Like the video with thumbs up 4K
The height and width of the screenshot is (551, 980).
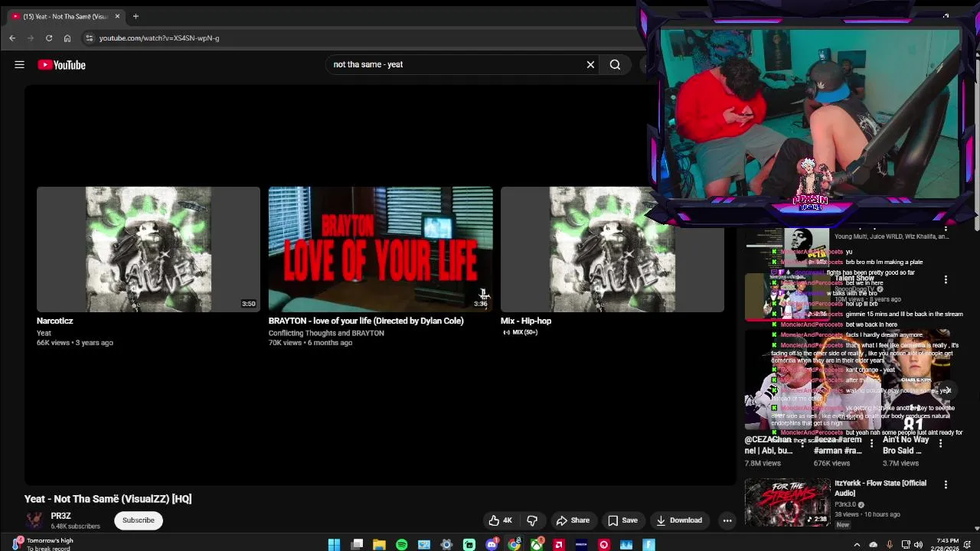(500, 520)
